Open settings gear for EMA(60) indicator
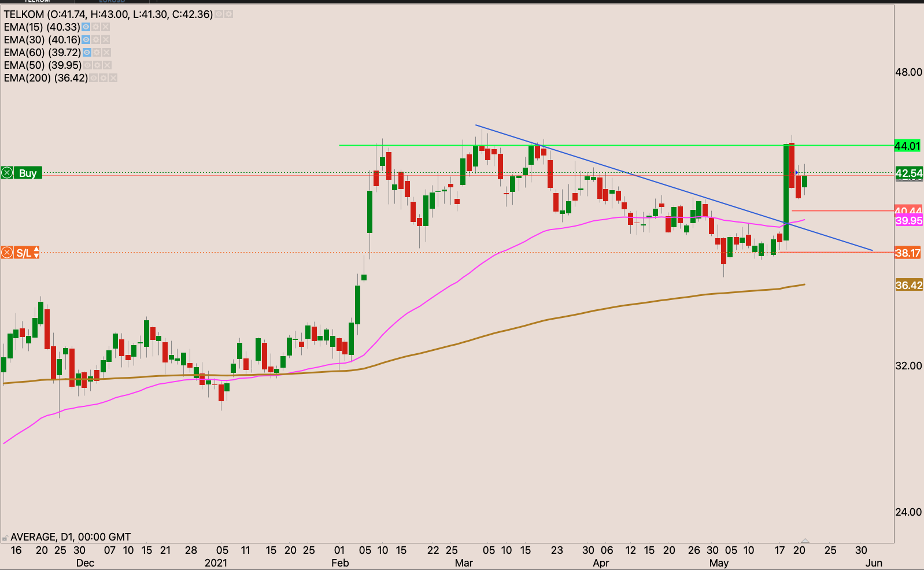 96,53
